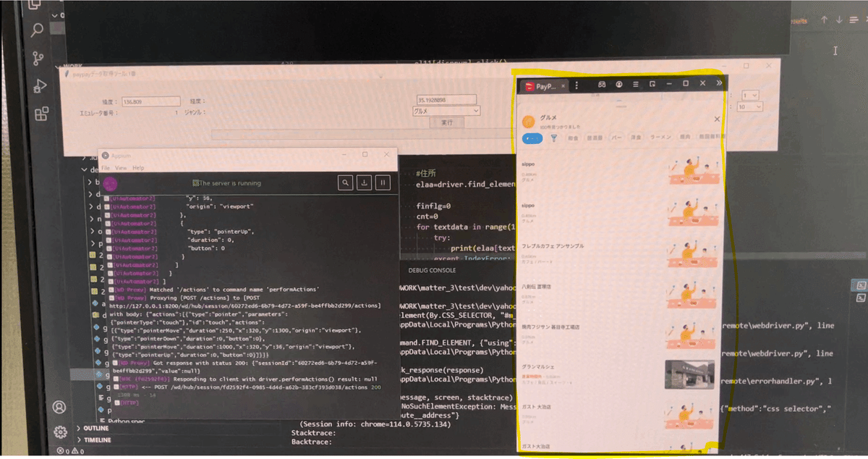This screenshot has width=868, height=459.
Task: Click the next match down arrow
Action: 839,20
